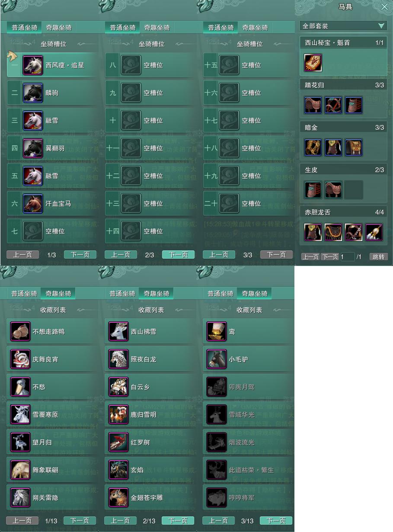Click the 跳转 button in 马具 panel

[x=378, y=257]
